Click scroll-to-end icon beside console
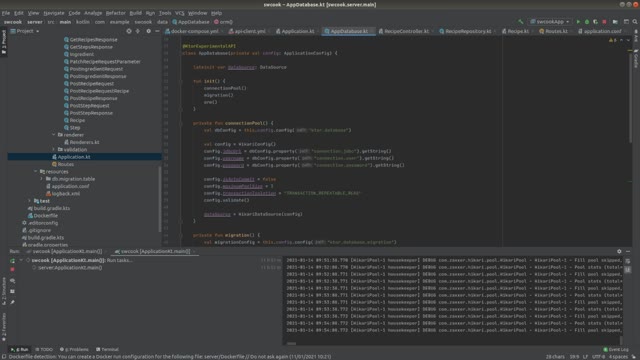The width and height of the screenshot is (640, 360). tap(628, 269)
